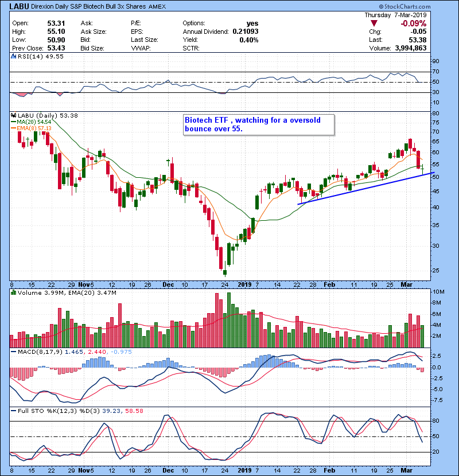Click the Options value yes
Screen dimensions: 459x476
click(x=252, y=24)
